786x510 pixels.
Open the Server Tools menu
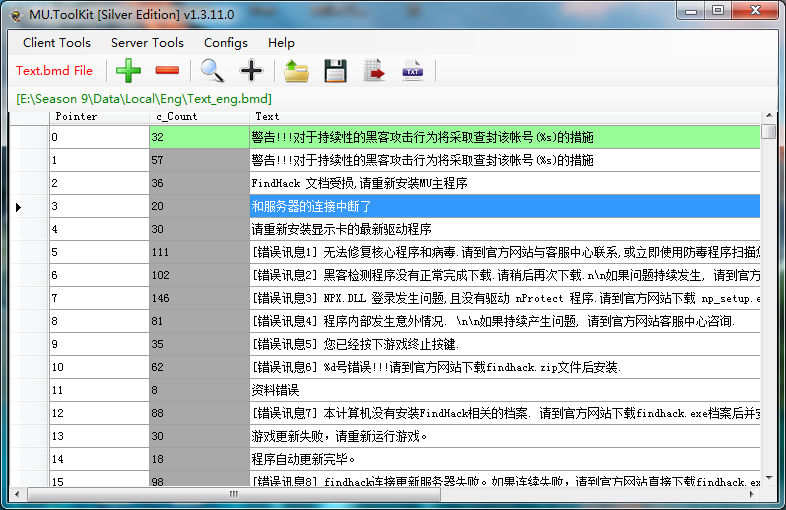coord(147,43)
